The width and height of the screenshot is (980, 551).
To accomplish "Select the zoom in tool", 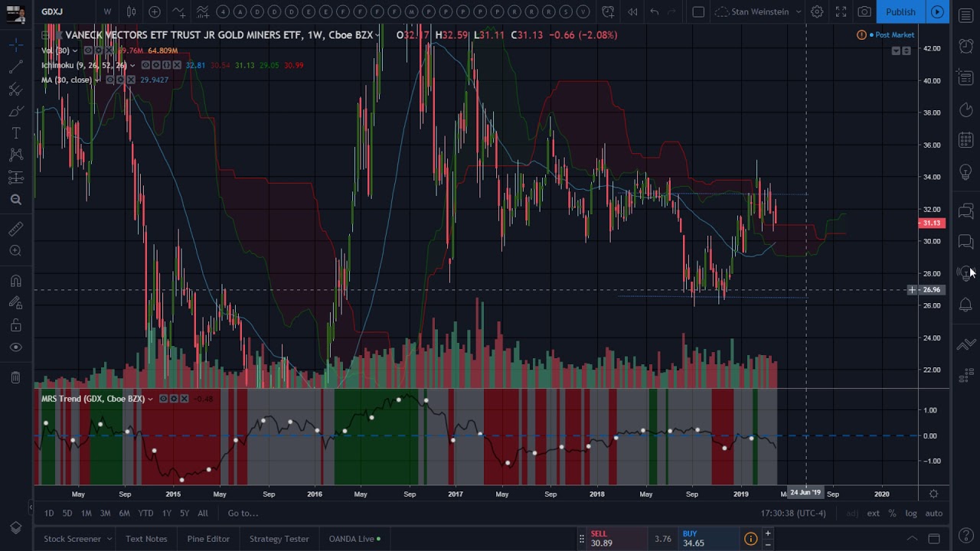I will [15, 251].
